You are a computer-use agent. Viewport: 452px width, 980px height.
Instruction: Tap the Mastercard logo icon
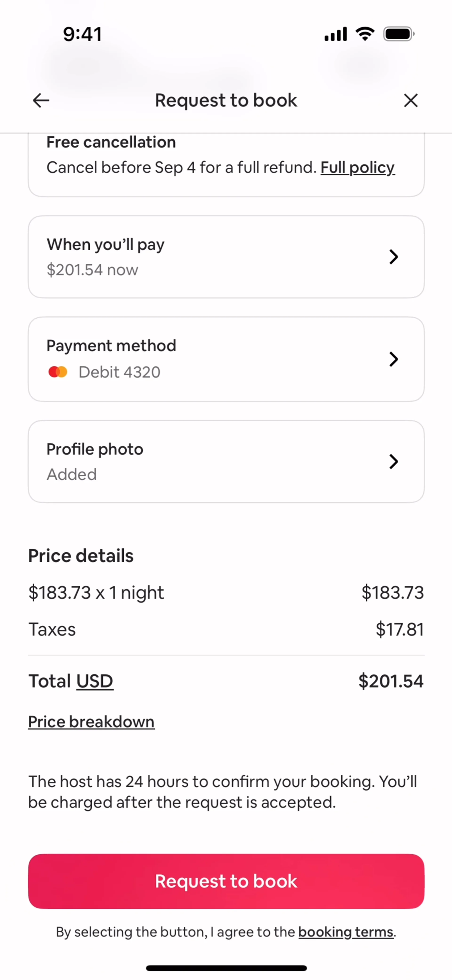[x=58, y=372]
